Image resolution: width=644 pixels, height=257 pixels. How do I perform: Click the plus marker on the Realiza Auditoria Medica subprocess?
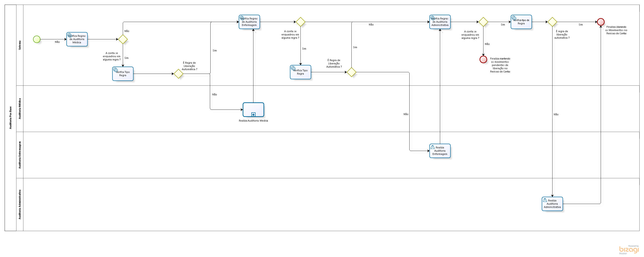click(253, 115)
